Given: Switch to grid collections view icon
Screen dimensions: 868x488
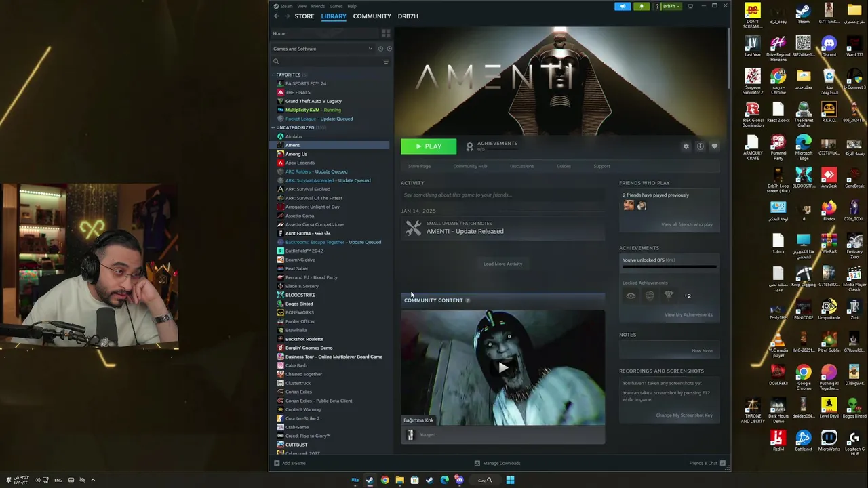Looking at the screenshot, I should 386,33.
